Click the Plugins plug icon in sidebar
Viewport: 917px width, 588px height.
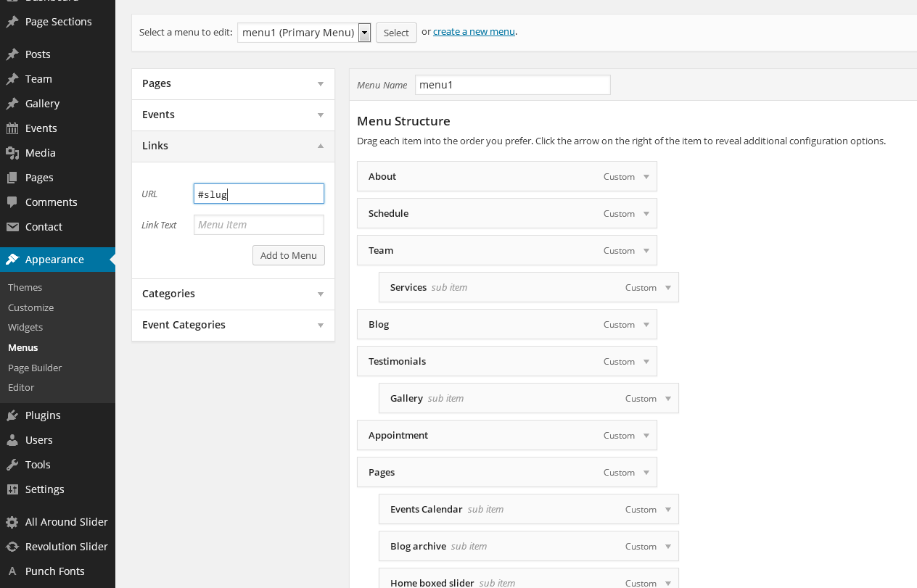(x=12, y=415)
